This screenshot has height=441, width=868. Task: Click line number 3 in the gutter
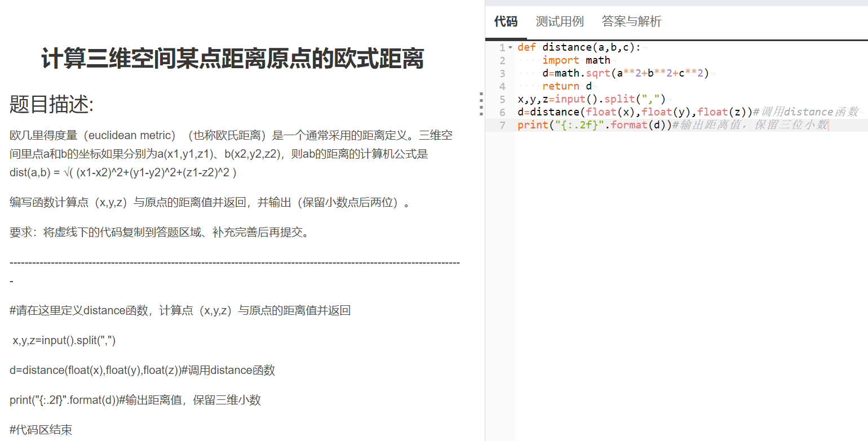[502, 73]
